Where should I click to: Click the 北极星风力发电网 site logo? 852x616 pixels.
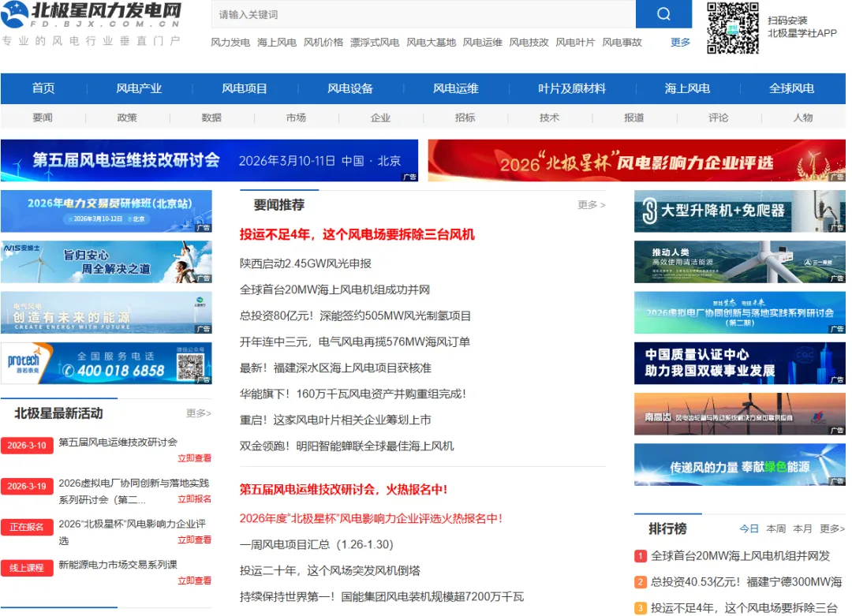tap(91, 15)
